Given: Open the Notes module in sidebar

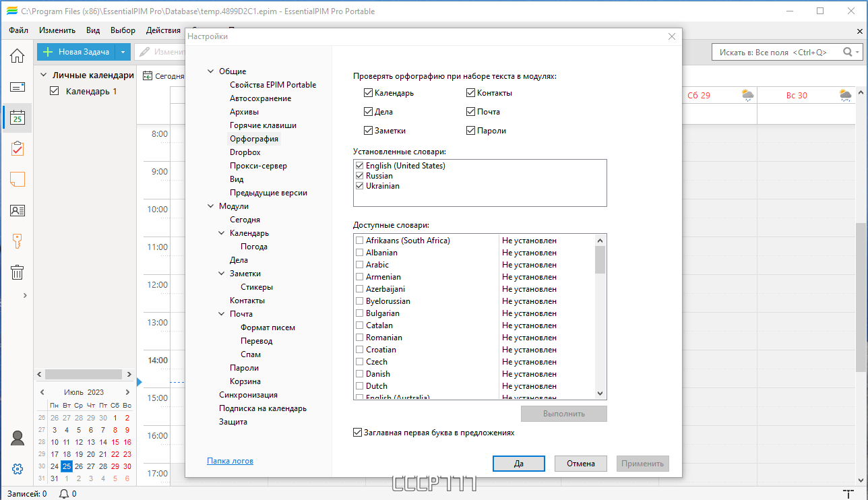Looking at the screenshot, I should [x=17, y=179].
